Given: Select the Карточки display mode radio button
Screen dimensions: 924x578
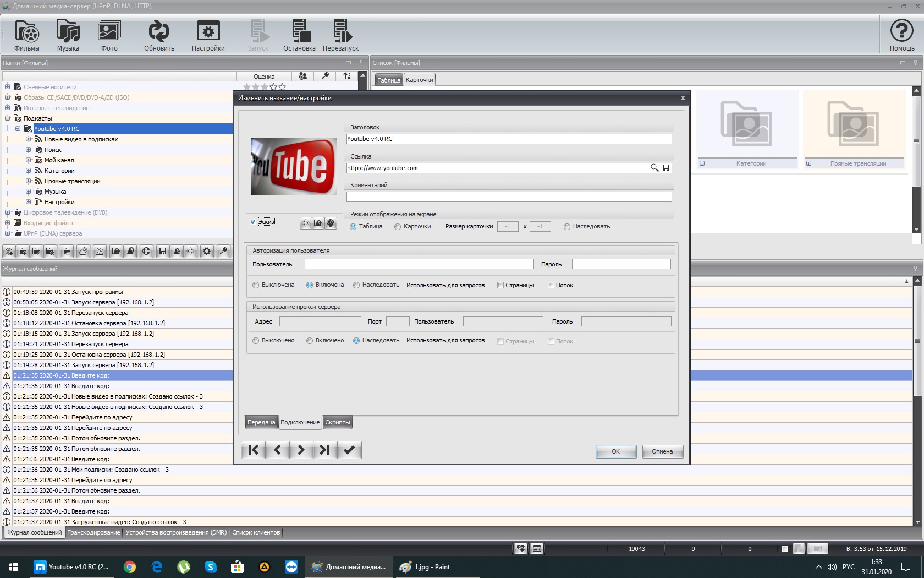Looking at the screenshot, I should pyautogui.click(x=398, y=227).
